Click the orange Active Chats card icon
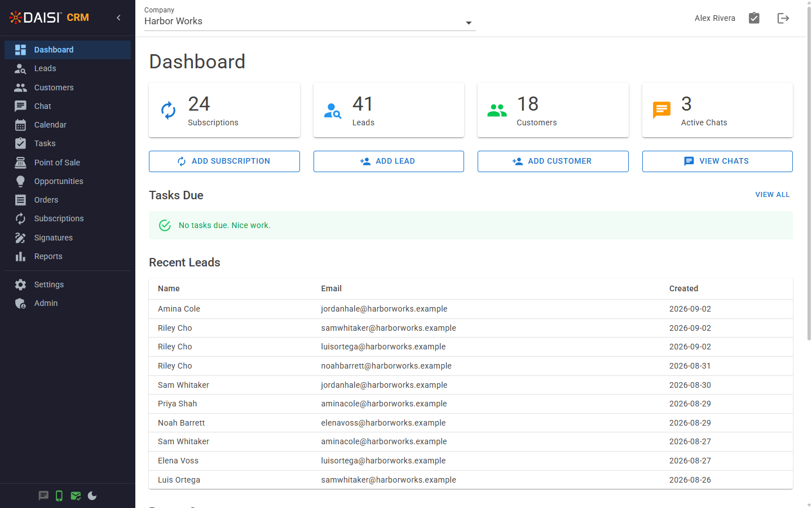The width and height of the screenshot is (812, 508). (661, 110)
